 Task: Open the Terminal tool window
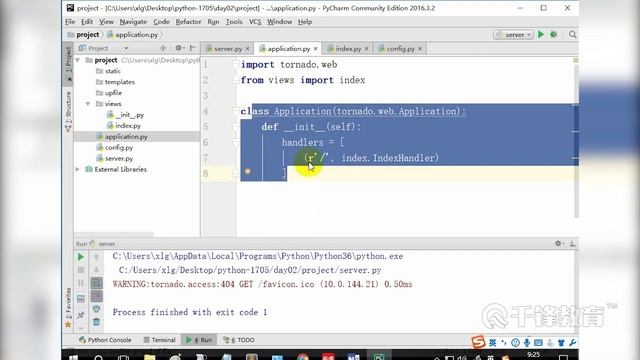(159, 340)
